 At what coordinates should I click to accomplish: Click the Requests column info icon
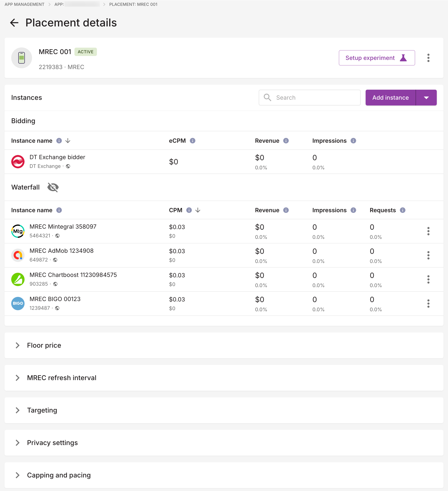402,210
